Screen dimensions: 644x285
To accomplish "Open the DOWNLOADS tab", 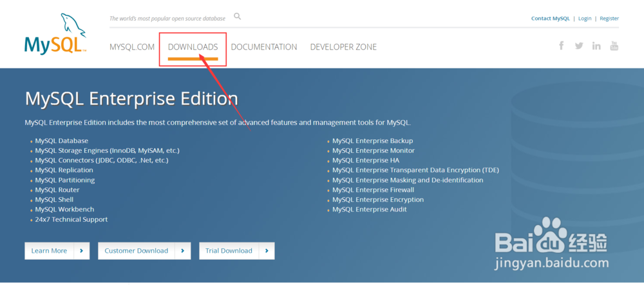I will pos(193,47).
